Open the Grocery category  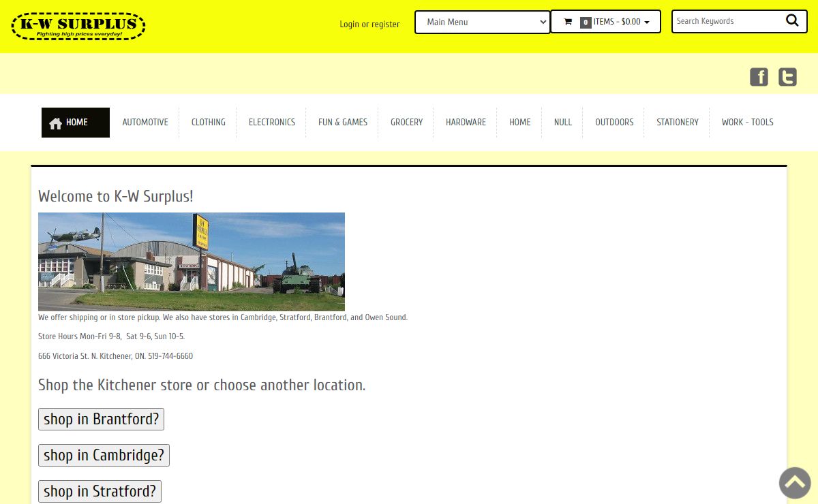coord(407,123)
